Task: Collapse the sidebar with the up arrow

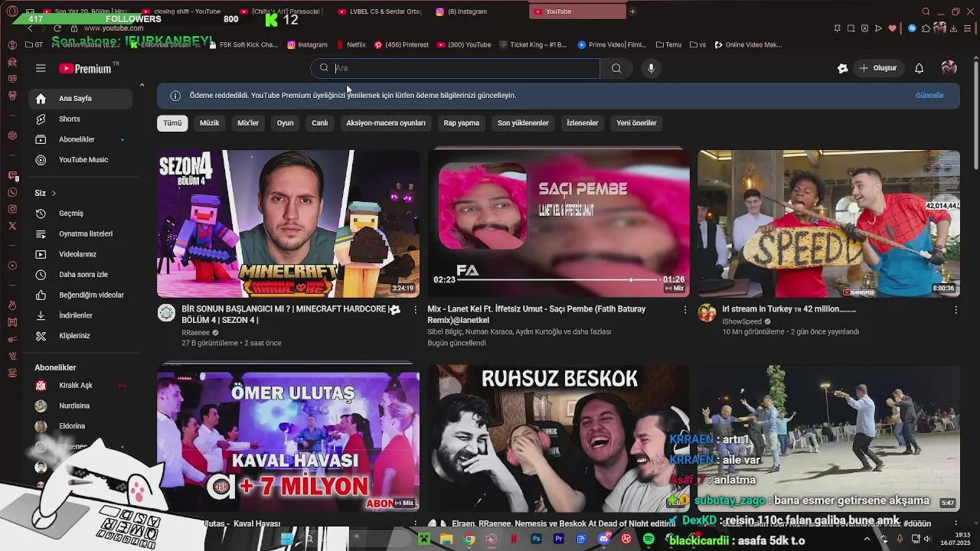Action: [142, 85]
